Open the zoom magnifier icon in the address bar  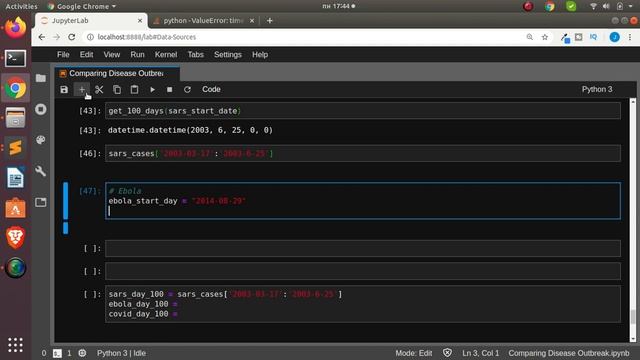(530, 37)
